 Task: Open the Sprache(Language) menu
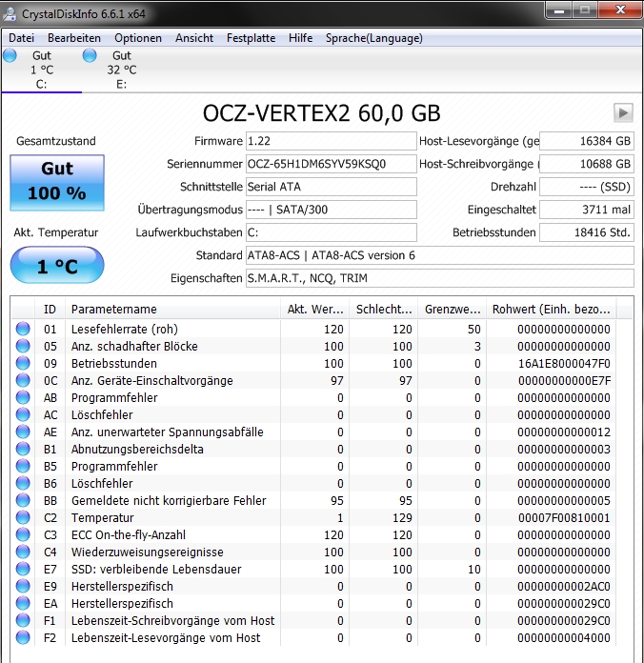coord(373,38)
